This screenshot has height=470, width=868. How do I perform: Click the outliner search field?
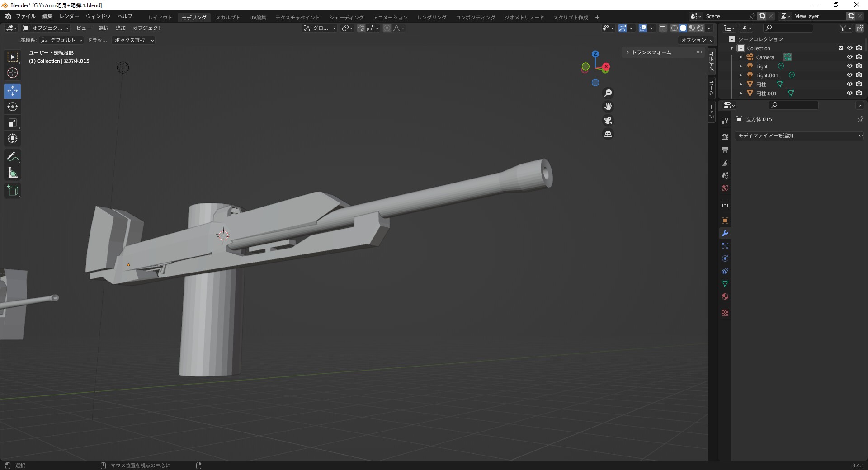(791, 28)
